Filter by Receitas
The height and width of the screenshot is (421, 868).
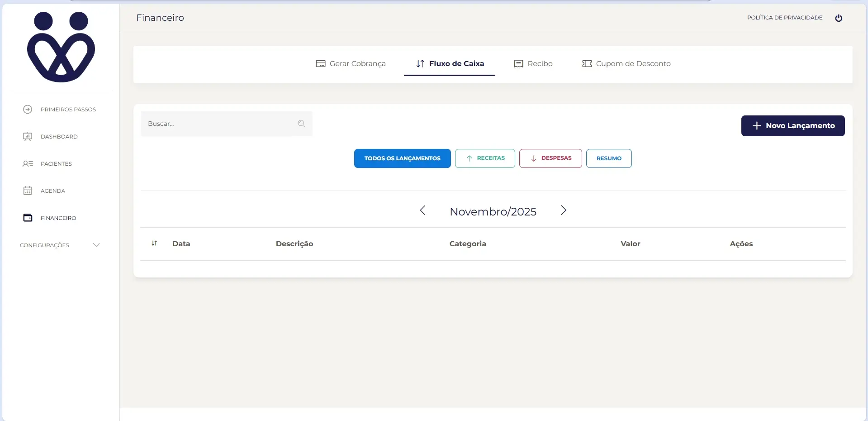pos(485,158)
